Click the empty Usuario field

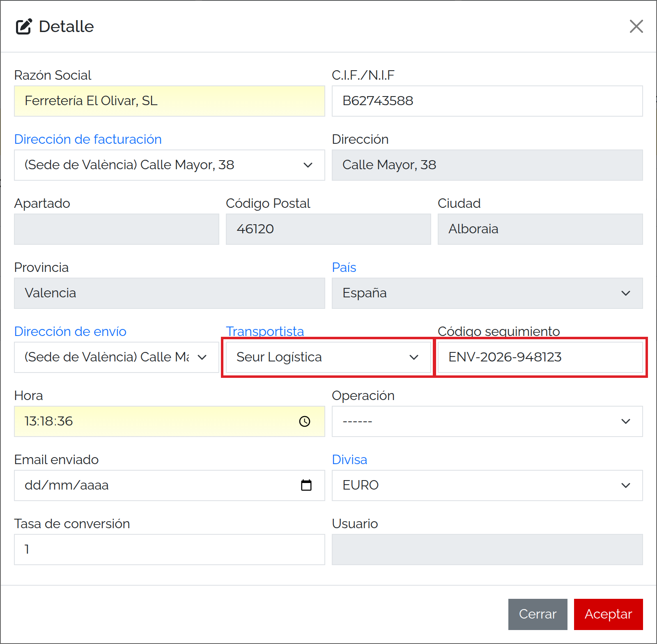click(x=487, y=550)
